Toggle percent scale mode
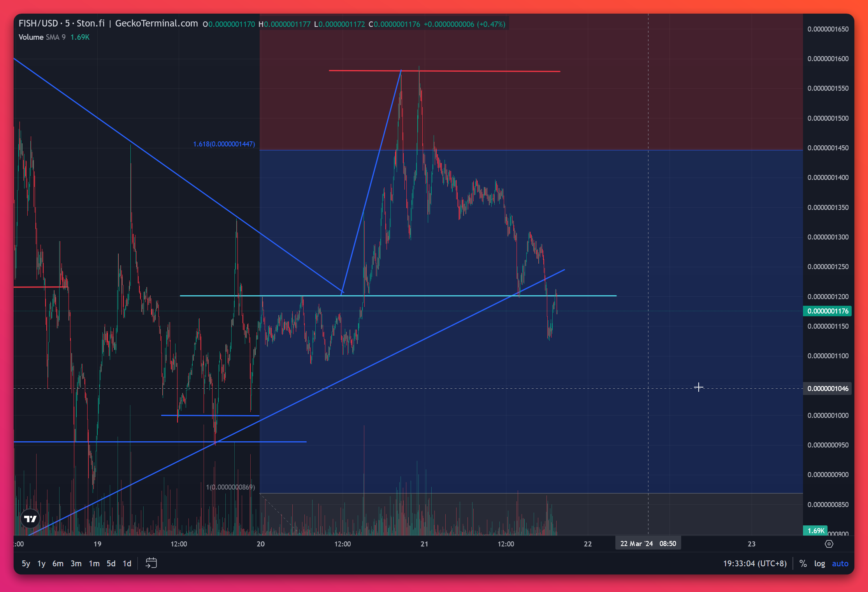The image size is (868, 592). click(x=803, y=564)
